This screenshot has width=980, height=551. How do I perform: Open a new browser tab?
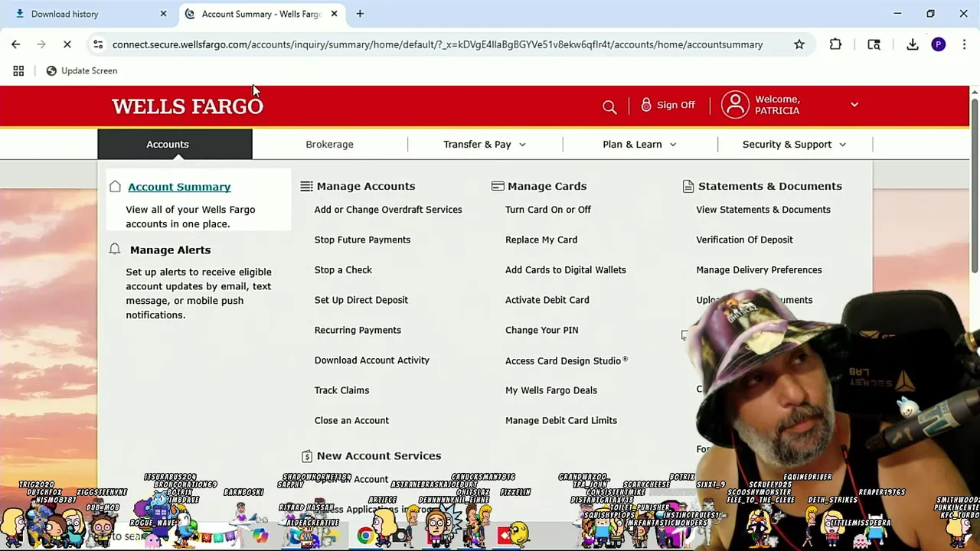(360, 13)
